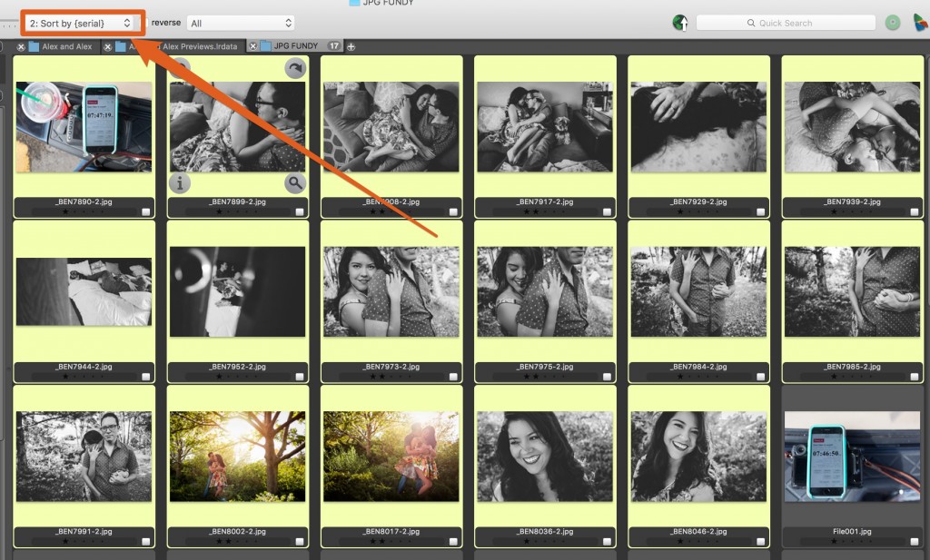
Task: Rotate _BEN7899-2.jpg clockwise with the arrow icon
Action: click(295, 68)
